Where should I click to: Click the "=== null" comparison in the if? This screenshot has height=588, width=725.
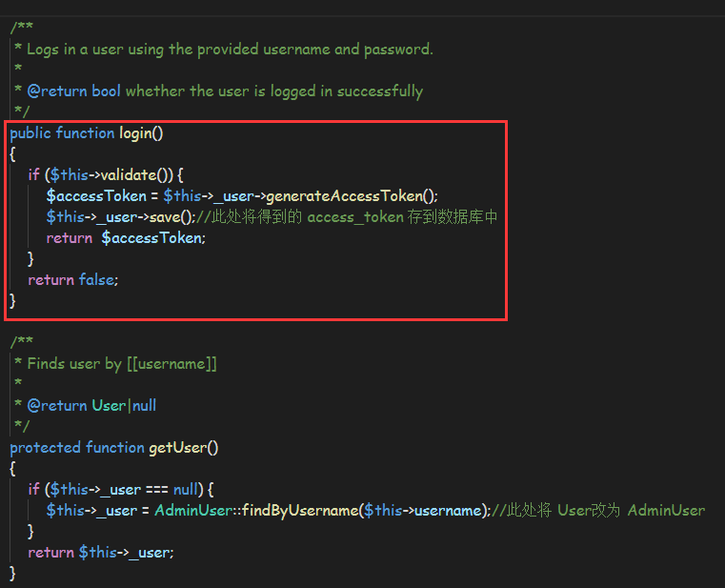coord(172,490)
